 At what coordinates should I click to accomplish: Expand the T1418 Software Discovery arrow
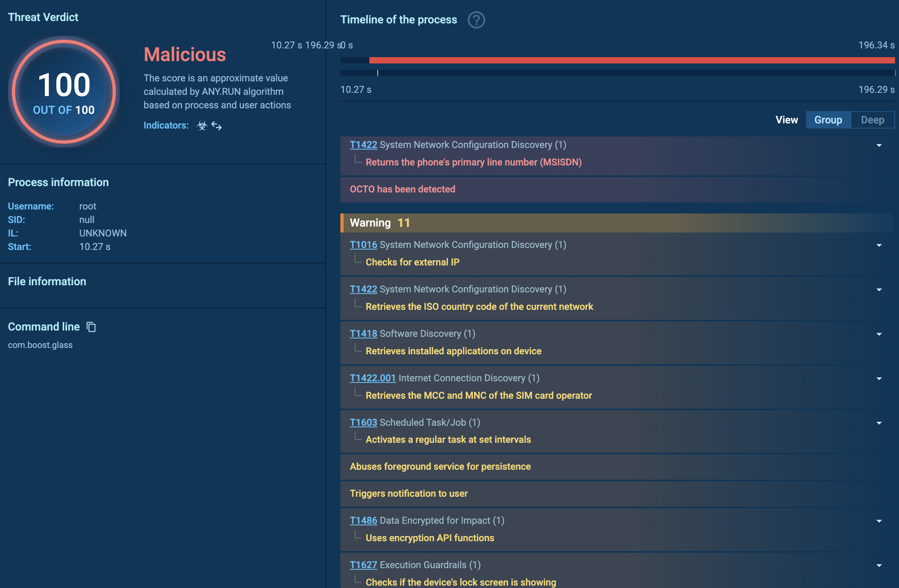coord(879,334)
